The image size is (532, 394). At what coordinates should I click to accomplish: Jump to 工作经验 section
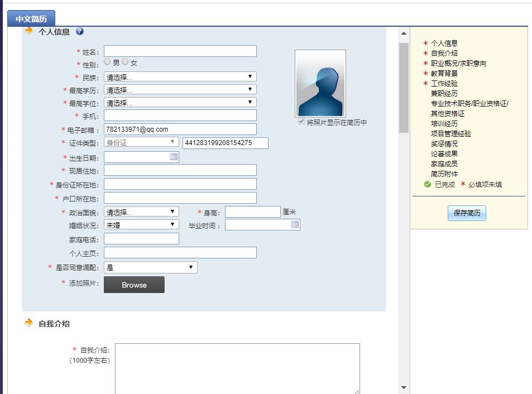coord(444,83)
